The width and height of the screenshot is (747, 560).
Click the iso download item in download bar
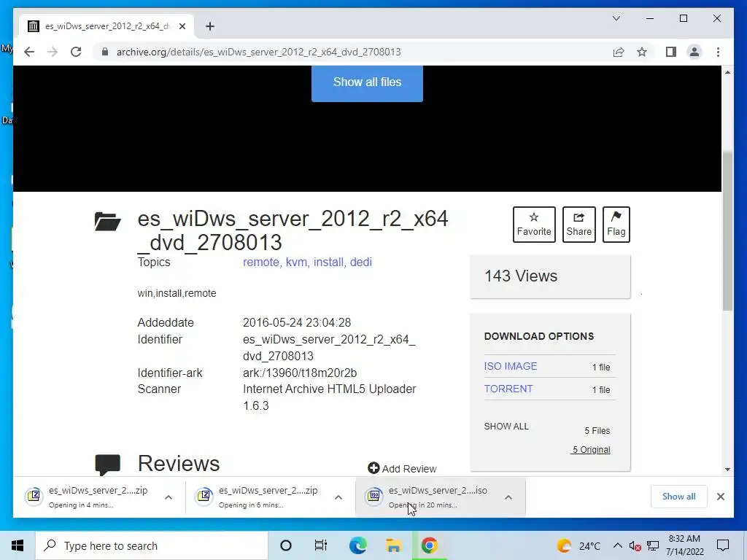pos(427,497)
